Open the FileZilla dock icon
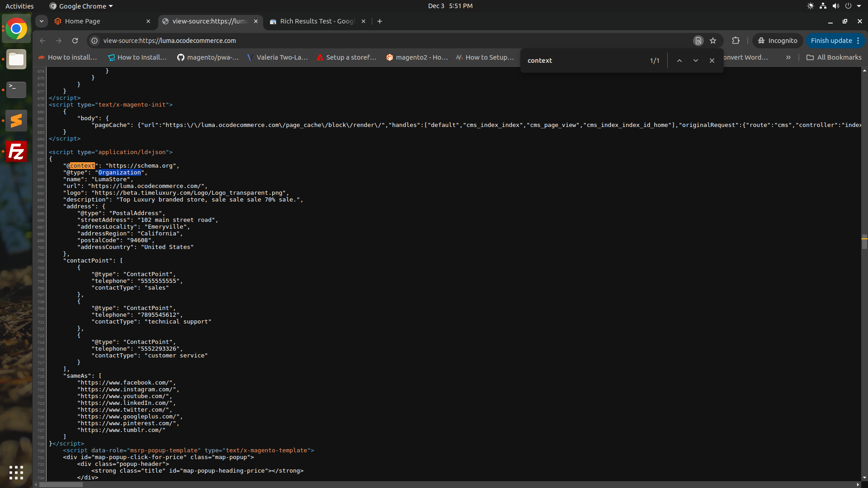Screen dimensions: 868x488 click(16, 151)
